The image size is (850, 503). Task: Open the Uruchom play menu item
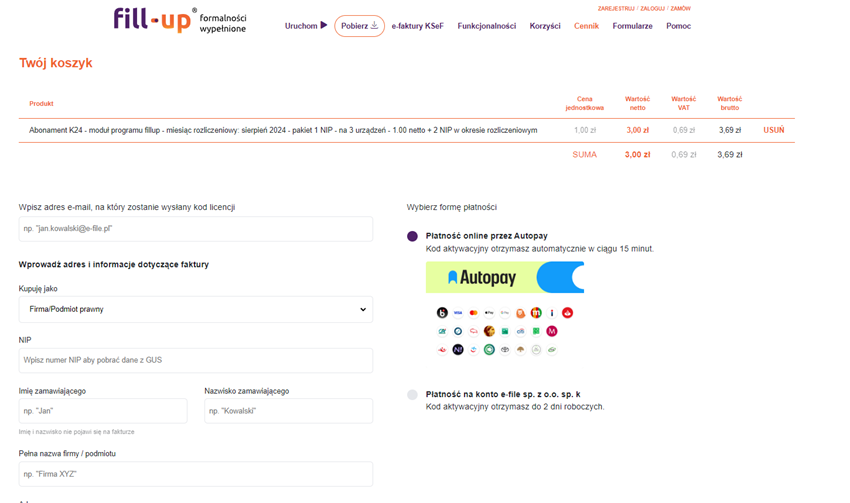(x=306, y=25)
